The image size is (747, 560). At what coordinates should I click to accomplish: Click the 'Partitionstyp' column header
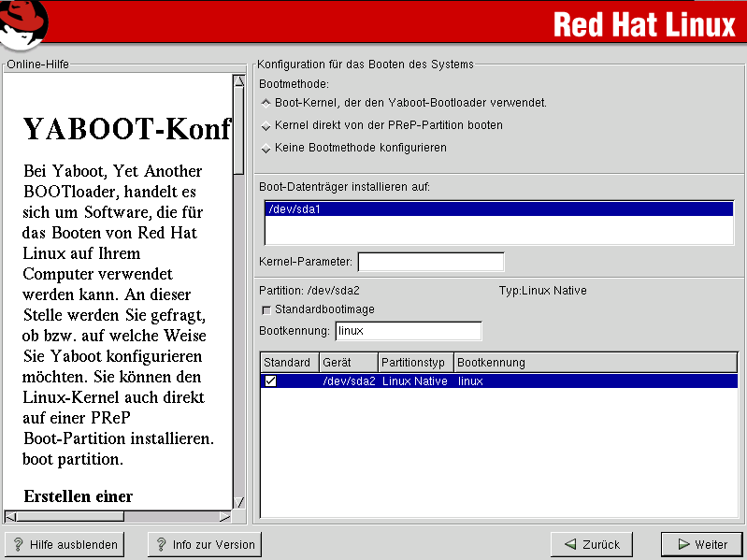point(415,363)
